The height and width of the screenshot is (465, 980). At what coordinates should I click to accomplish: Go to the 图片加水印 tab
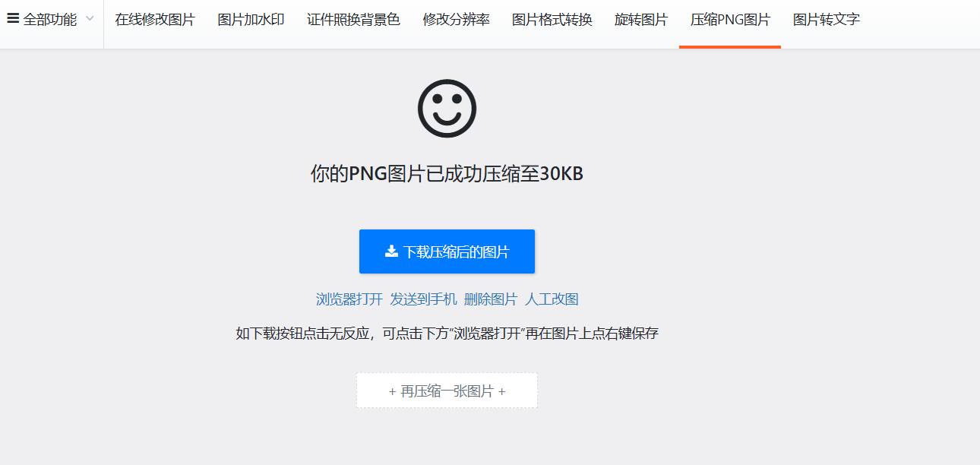point(251,20)
